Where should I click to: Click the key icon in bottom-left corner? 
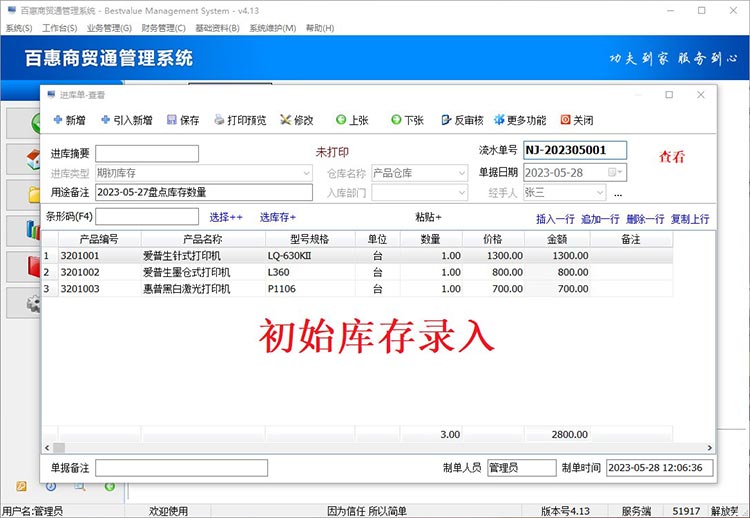pos(21,486)
